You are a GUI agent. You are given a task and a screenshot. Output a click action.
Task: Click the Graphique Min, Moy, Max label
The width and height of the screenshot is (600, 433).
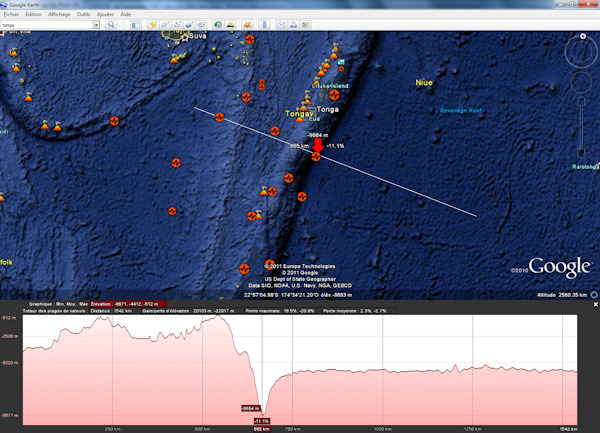click(58, 304)
